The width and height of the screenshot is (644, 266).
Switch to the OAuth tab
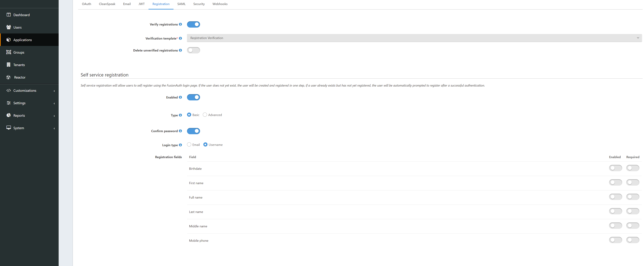click(x=87, y=4)
